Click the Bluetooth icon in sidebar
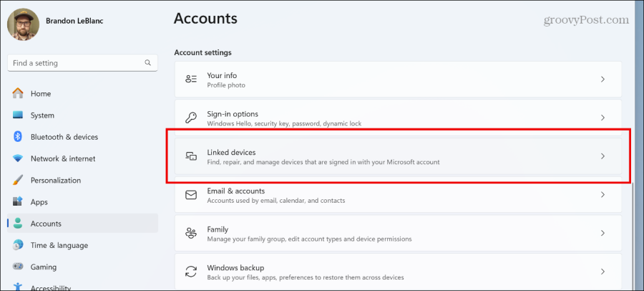644x291 pixels. click(x=18, y=137)
